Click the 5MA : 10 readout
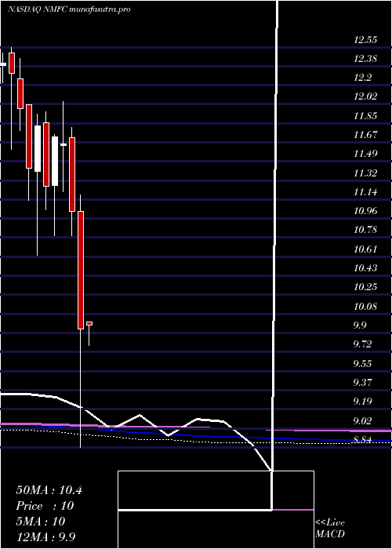This screenshot has height=549, width=392. (x=41, y=522)
